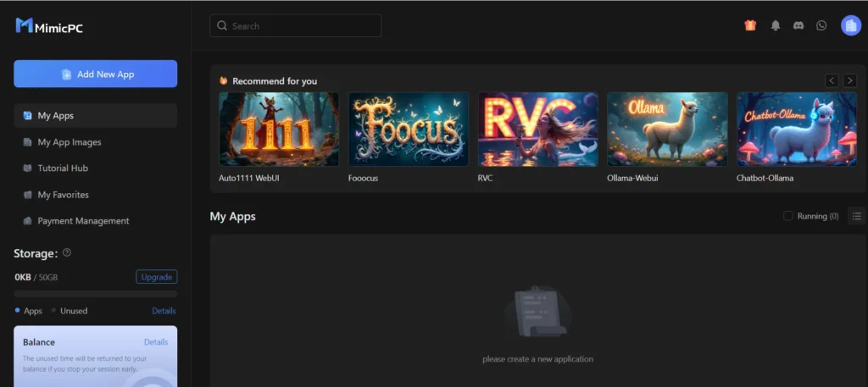Click the Add New App button
The height and width of the screenshot is (387, 868).
point(95,74)
